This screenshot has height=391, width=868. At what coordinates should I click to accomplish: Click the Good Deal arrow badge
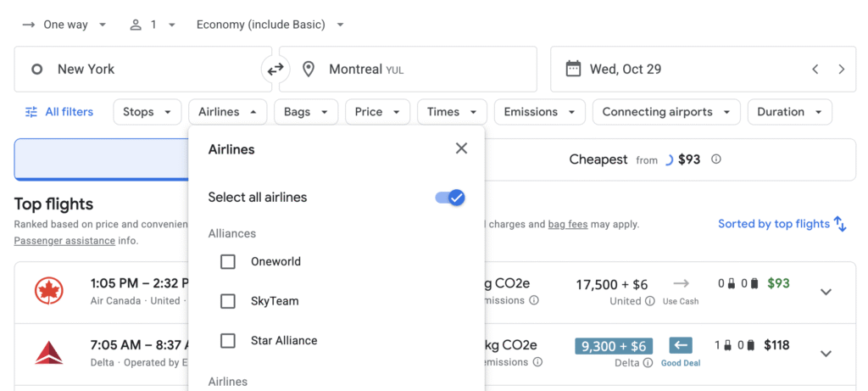tap(681, 345)
